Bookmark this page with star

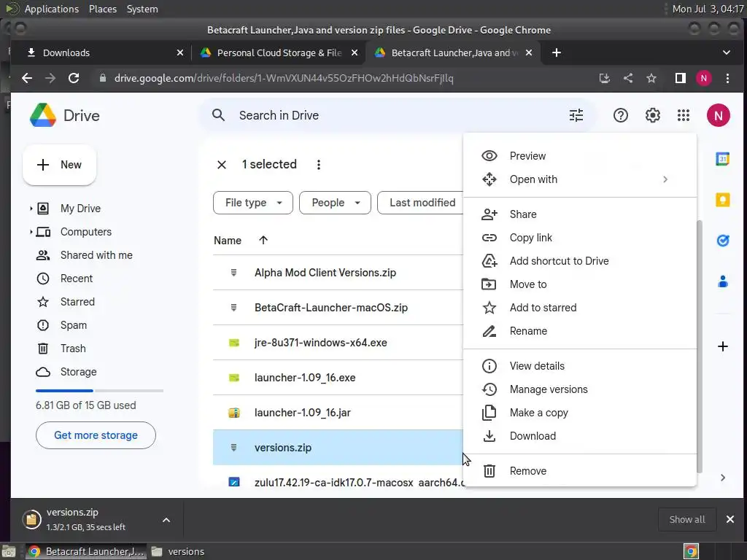click(651, 78)
